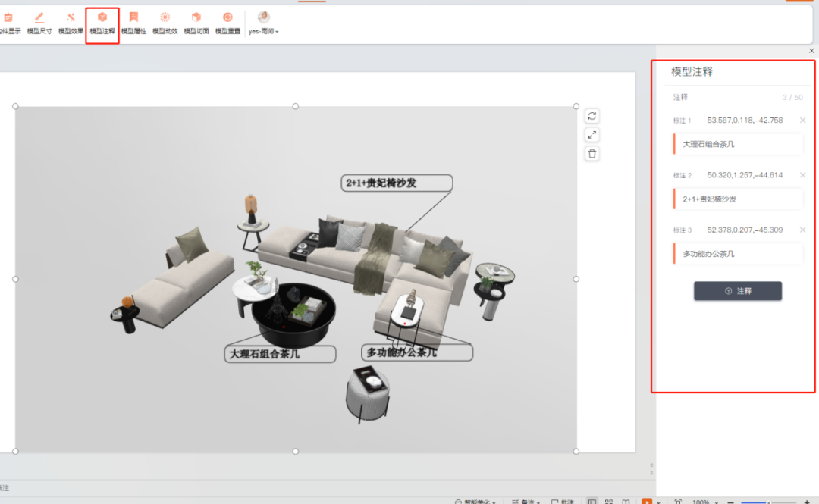The height and width of the screenshot is (504, 819).
Task: Open the 模型注释 annotation tool
Action: coord(102,20)
